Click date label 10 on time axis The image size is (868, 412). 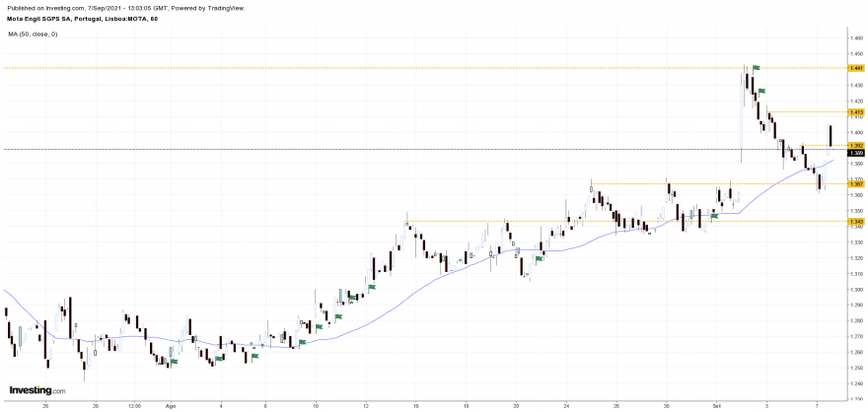coord(316,405)
